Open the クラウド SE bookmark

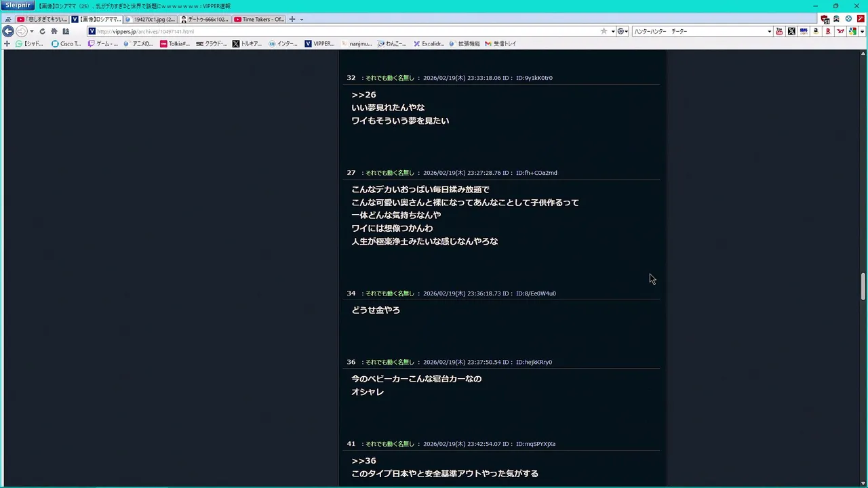pos(212,43)
